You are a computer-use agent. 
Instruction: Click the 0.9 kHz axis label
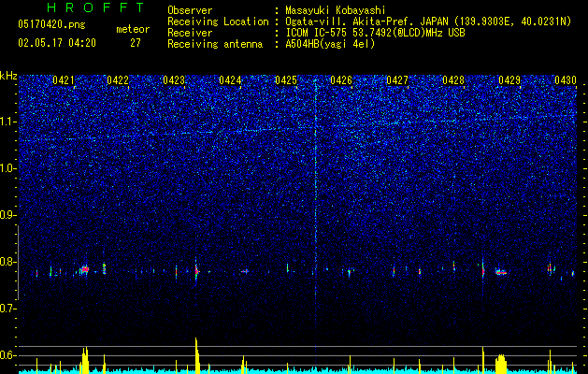(7, 215)
